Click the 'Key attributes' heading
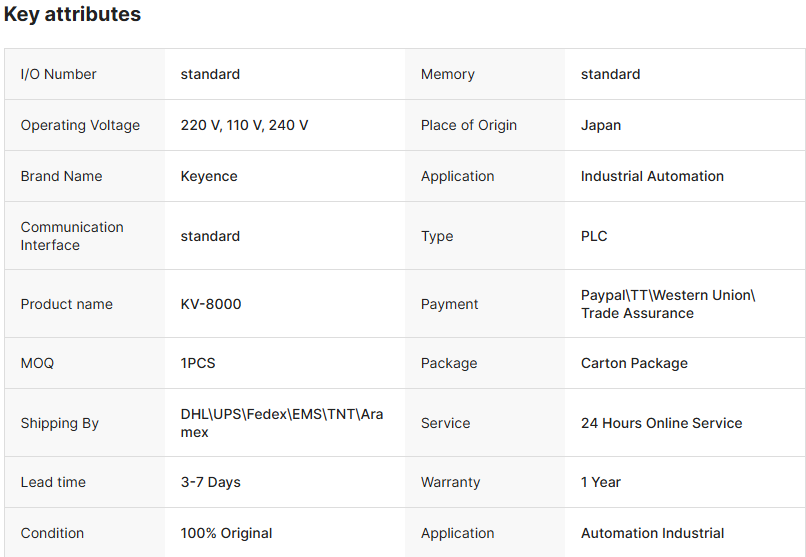 tap(72, 15)
